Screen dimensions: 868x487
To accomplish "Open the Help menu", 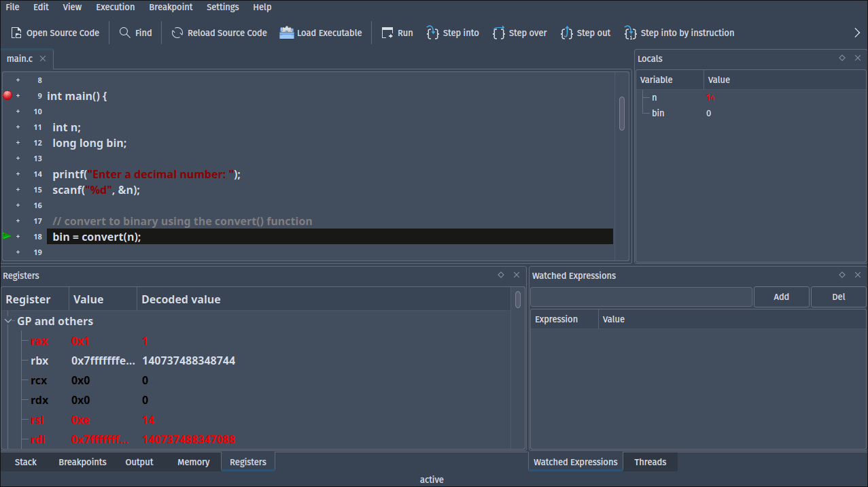I will (x=262, y=7).
